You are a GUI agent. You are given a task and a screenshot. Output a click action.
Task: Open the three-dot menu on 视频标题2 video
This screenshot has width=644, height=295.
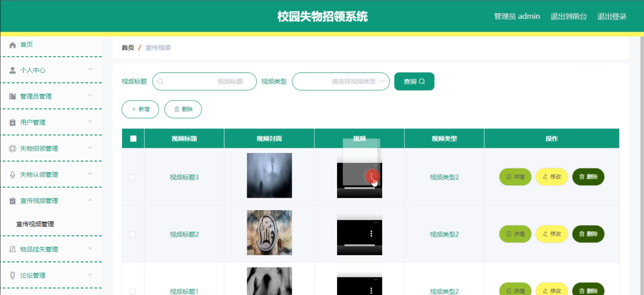click(371, 234)
